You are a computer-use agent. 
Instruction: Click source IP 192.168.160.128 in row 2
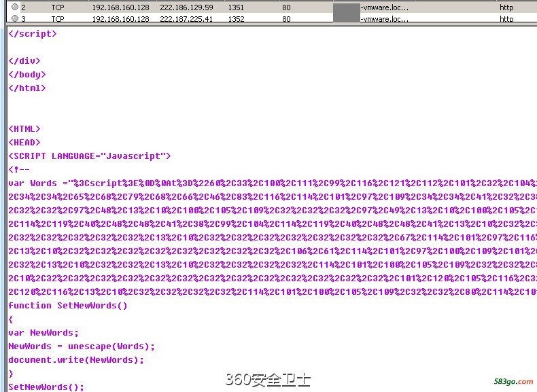(120, 7)
